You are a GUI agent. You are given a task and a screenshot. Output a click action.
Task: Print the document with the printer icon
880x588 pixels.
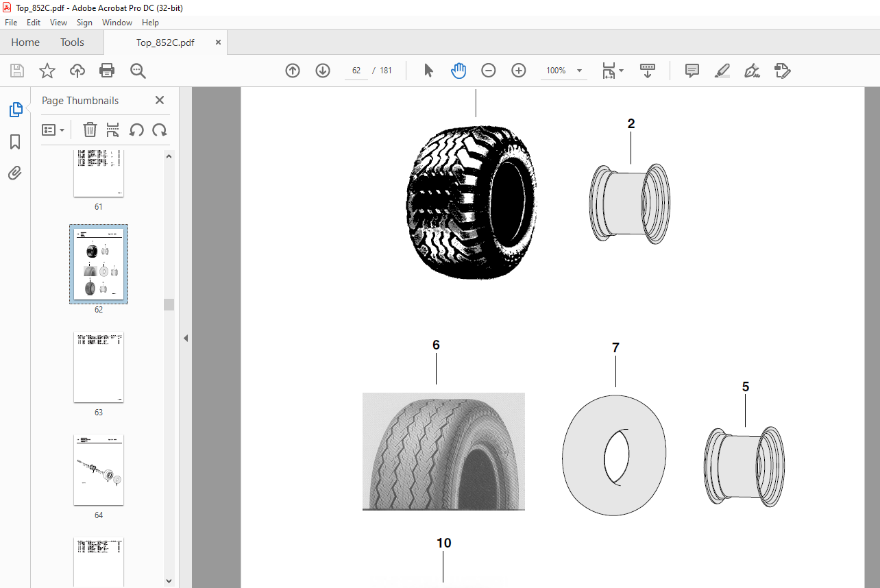[107, 71]
